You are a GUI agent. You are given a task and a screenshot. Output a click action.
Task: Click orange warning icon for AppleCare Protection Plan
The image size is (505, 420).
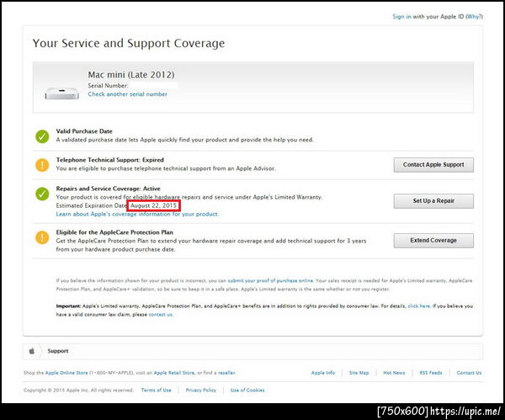tap(42, 237)
